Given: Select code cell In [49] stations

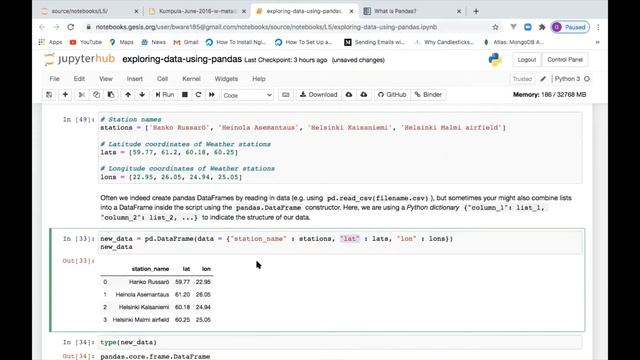Looking at the screenshot, I should (x=340, y=148).
